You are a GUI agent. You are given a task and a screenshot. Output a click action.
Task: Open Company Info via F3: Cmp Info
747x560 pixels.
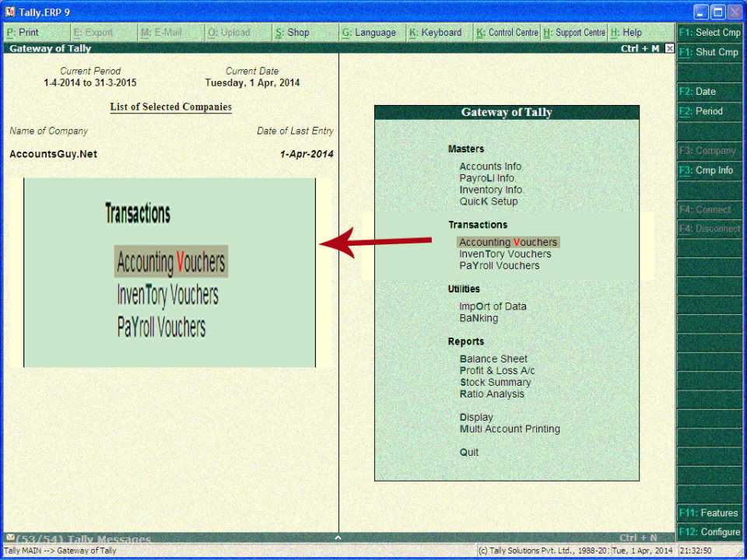(x=709, y=170)
